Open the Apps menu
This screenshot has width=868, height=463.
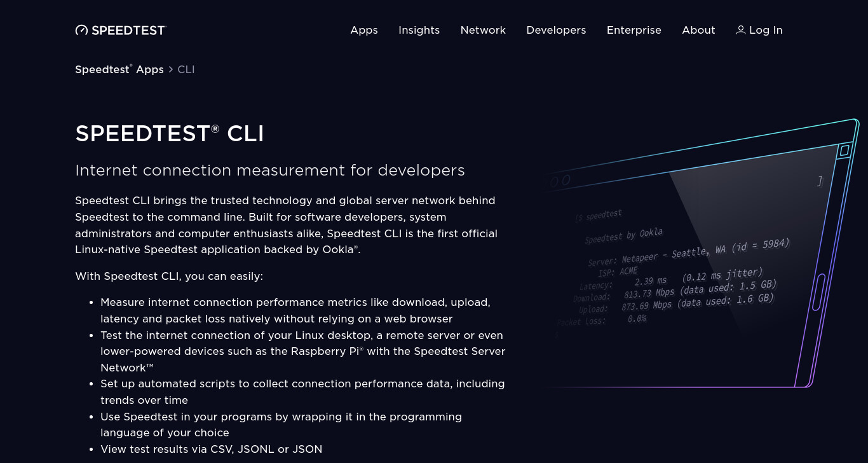tap(364, 30)
